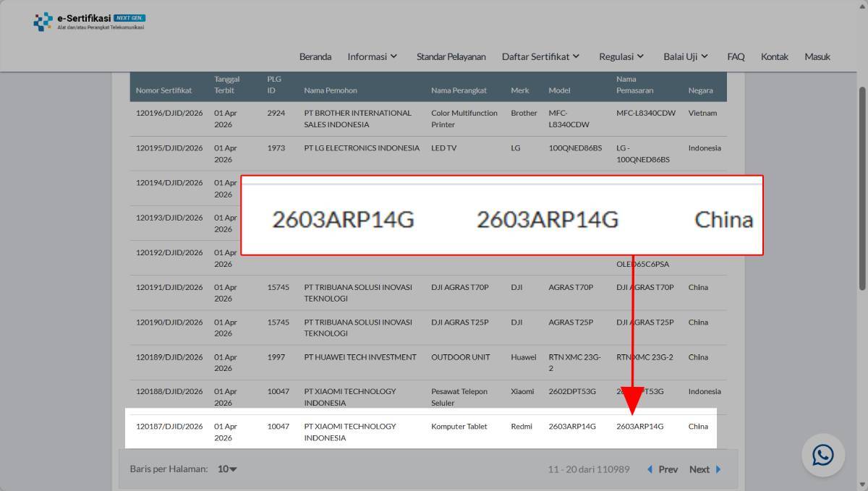Click the Prev left arrow icon
Screen dimensions: 868x491
pyautogui.click(x=650, y=469)
